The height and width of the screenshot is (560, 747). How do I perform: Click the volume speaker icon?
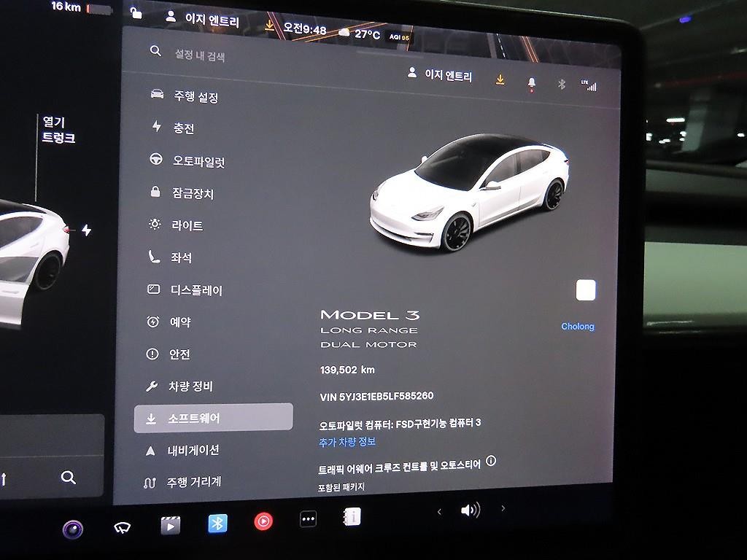tap(471, 510)
